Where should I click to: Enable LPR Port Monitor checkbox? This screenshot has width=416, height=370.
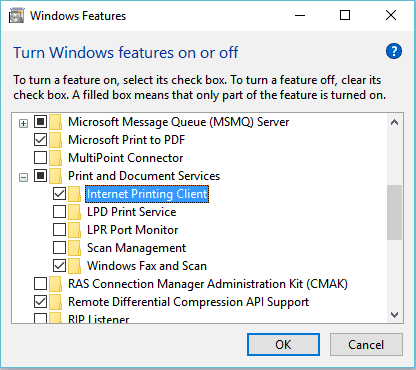click(x=59, y=230)
